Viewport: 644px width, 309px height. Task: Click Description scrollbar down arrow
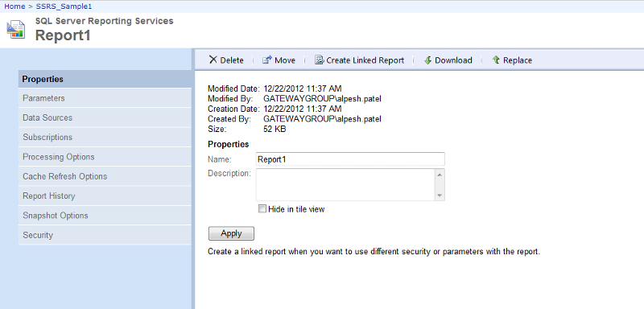[440, 196]
